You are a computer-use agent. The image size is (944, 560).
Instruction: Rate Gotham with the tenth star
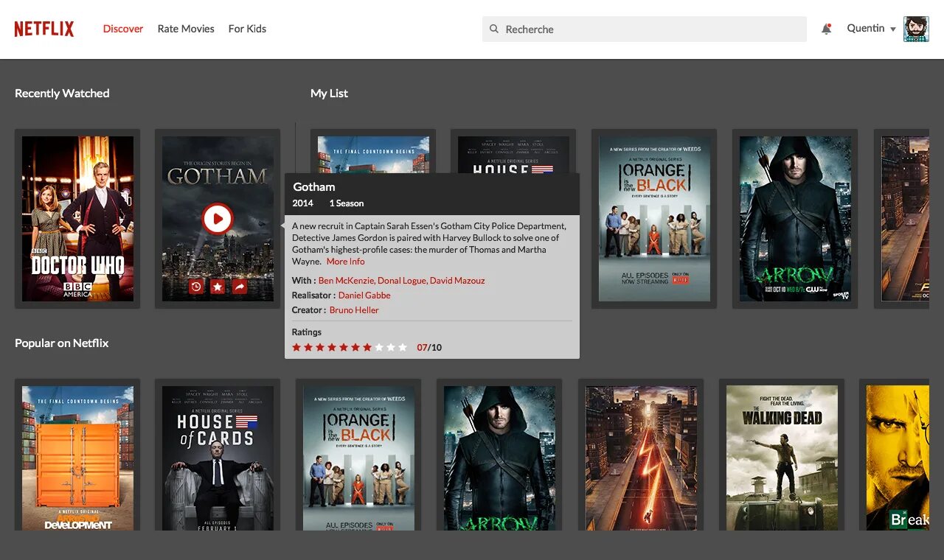[403, 347]
